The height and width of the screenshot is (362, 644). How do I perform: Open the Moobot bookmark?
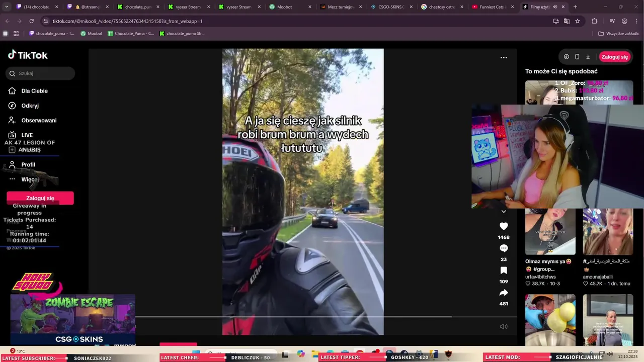(x=92, y=34)
